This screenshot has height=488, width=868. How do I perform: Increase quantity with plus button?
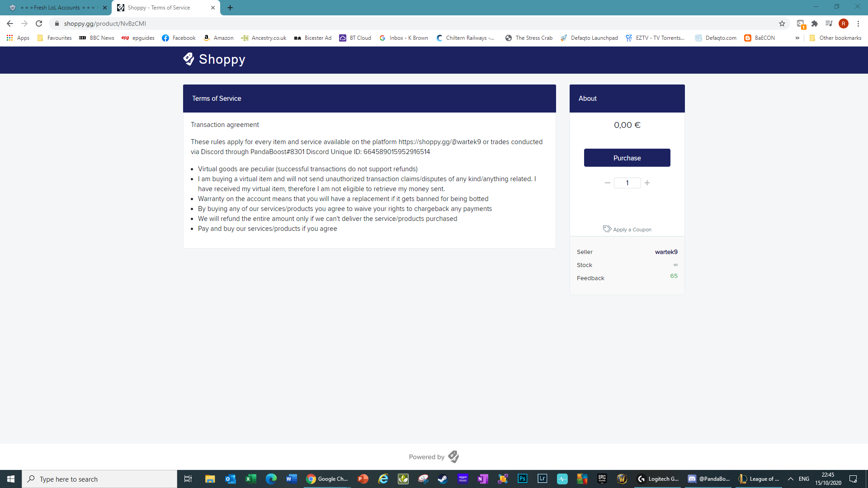pyautogui.click(x=647, y=183)
